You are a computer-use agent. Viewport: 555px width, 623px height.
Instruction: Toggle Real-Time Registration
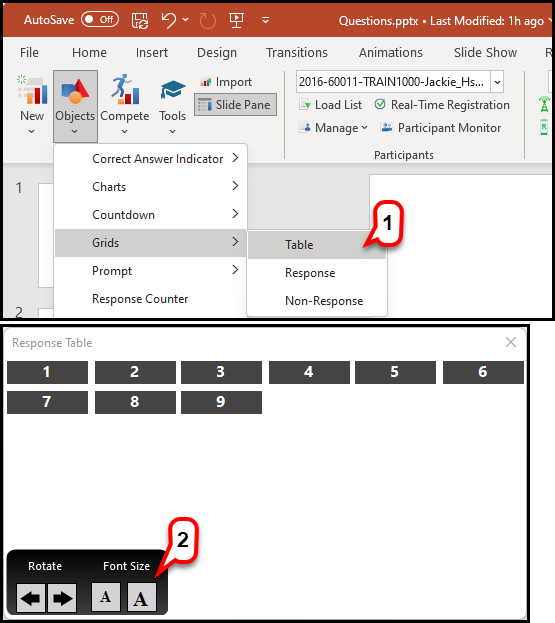pos(442,105)
